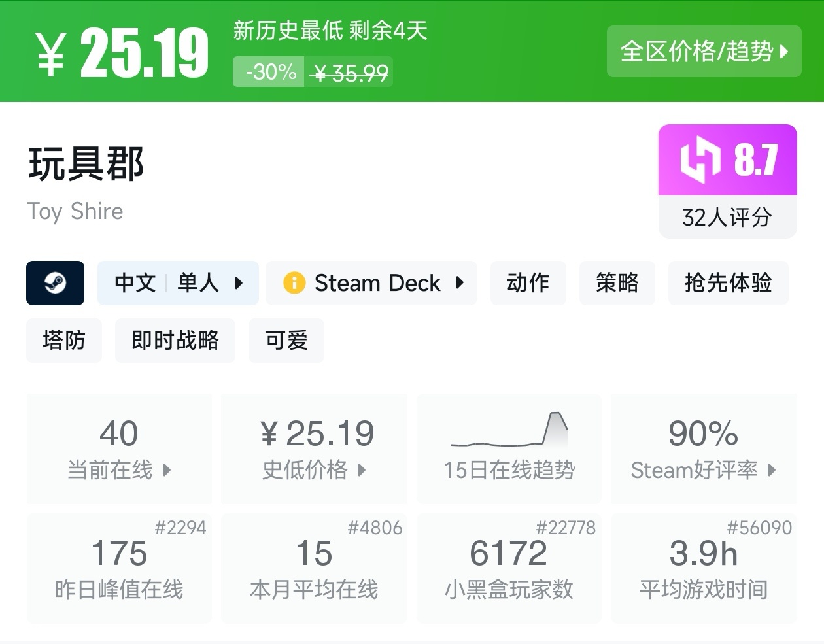Click the Steam platform logo icon
This screenshot has height=644, width=824.
click(x=55, y=283)
